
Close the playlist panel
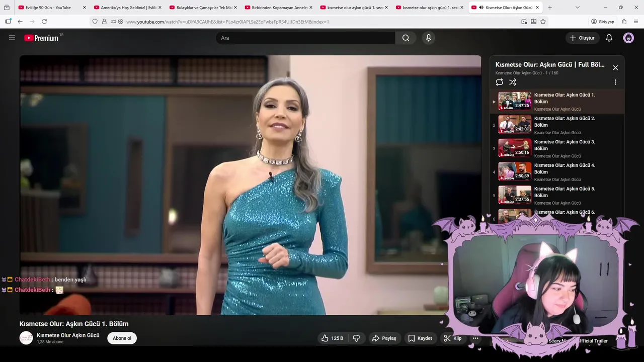tap(615, 68)
